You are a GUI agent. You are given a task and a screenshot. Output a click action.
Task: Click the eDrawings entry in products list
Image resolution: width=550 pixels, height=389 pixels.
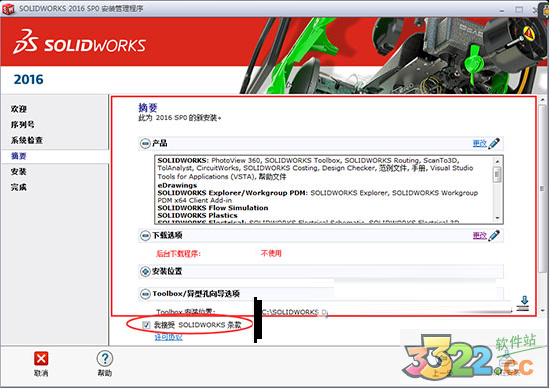click(x=177, y=186)
